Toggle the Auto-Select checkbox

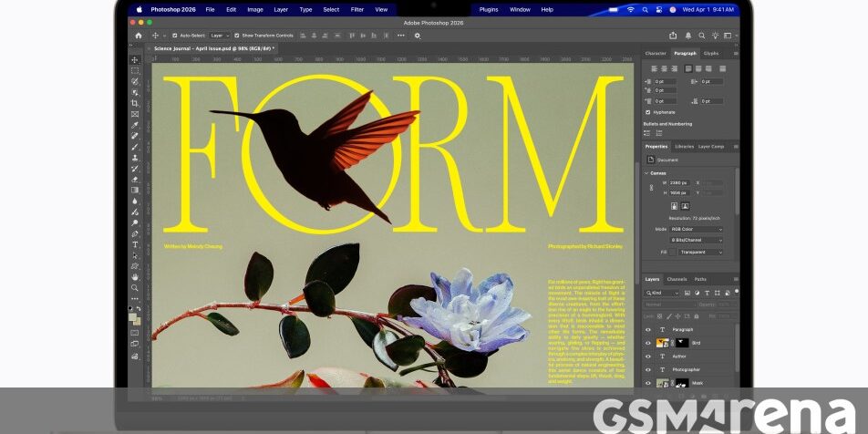(x=175, y=36)
